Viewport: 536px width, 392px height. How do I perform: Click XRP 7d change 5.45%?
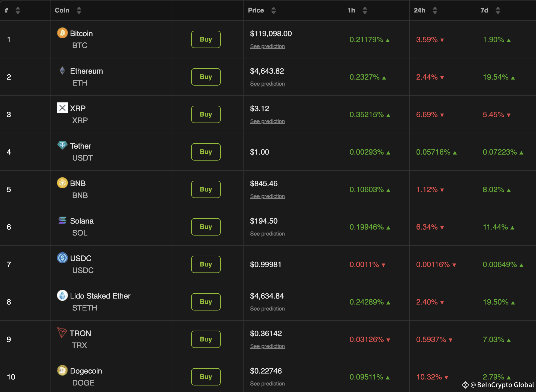pyautogui.click(x=493, y=115)
